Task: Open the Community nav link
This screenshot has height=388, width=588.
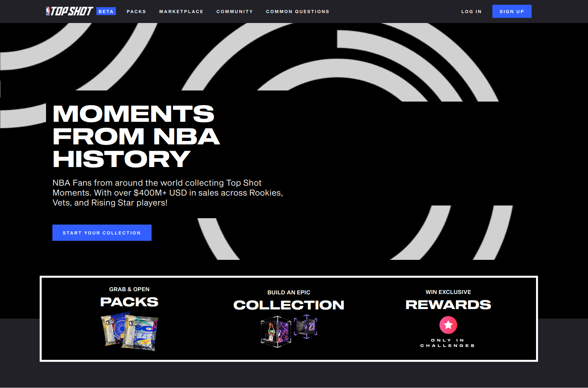Action: 235,12
